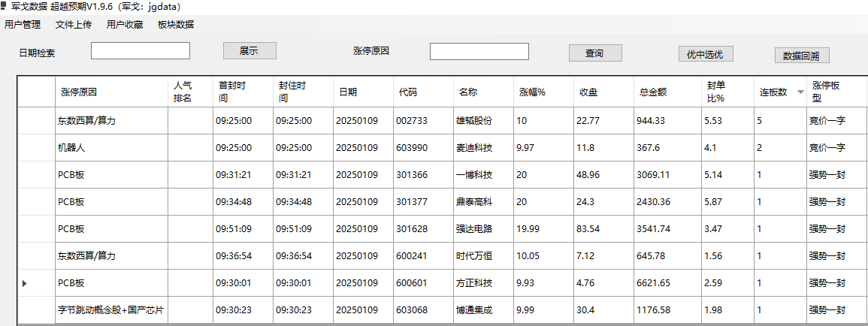Click the 09:51:09 seal-held time cell

pos(304,229)
